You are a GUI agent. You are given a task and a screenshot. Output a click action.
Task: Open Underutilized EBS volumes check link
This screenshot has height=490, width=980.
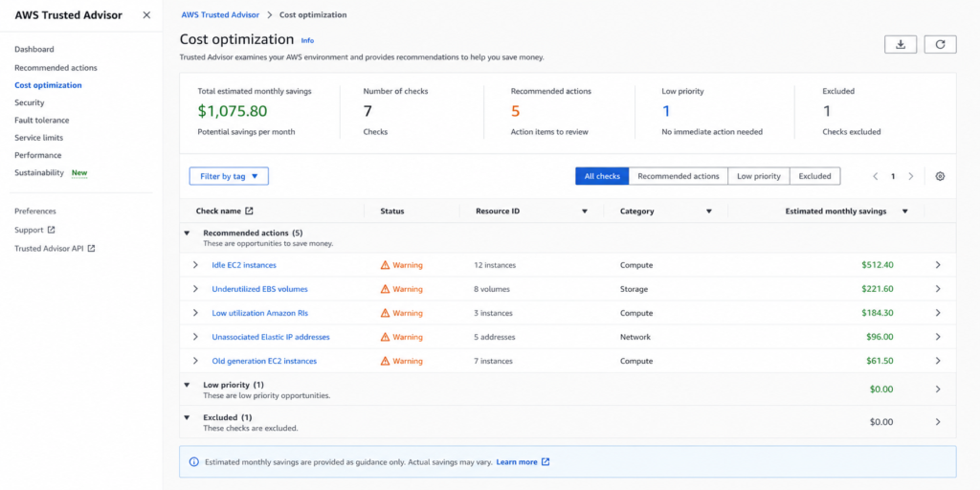tap(260, 289)
